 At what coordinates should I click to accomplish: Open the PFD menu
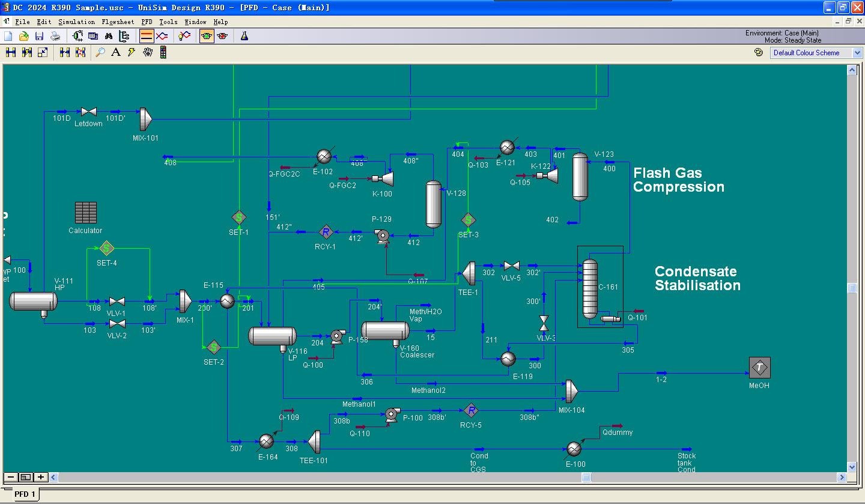(x=147, y=22)
